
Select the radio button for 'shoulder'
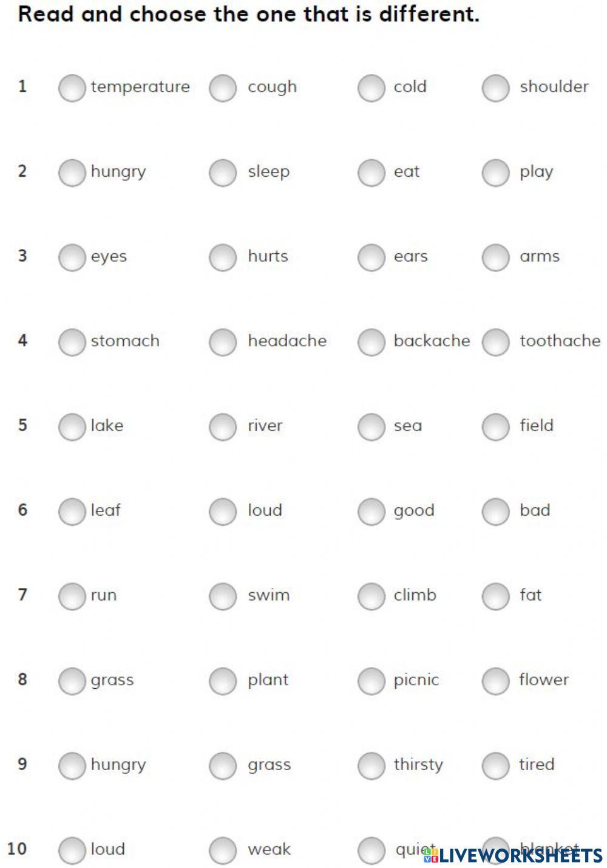495,88
